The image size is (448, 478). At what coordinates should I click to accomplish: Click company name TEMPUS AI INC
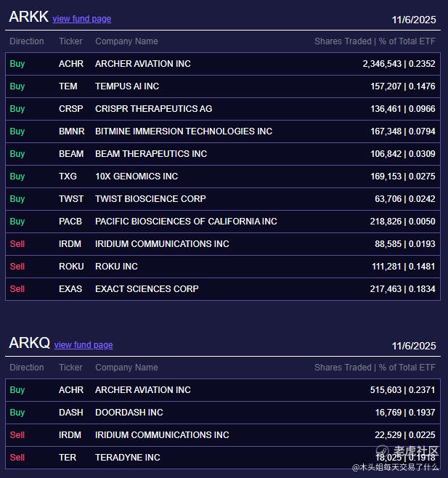point(127,86)
